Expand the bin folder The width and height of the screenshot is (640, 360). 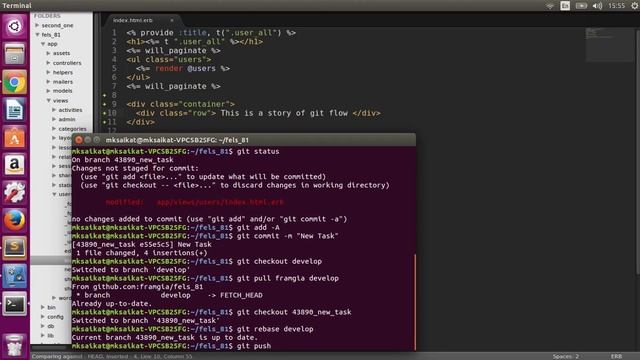click(x=43, y=307)
